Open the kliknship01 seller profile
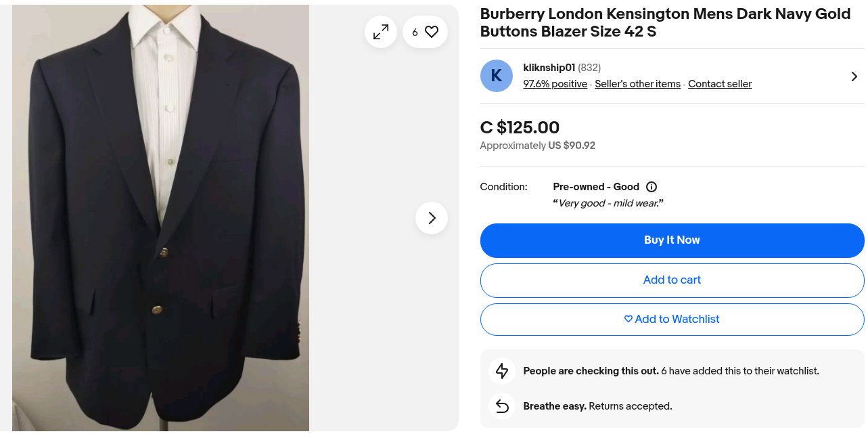Viewport: 868px width, 438px height. pyautogui.click(x=549, y=68)
